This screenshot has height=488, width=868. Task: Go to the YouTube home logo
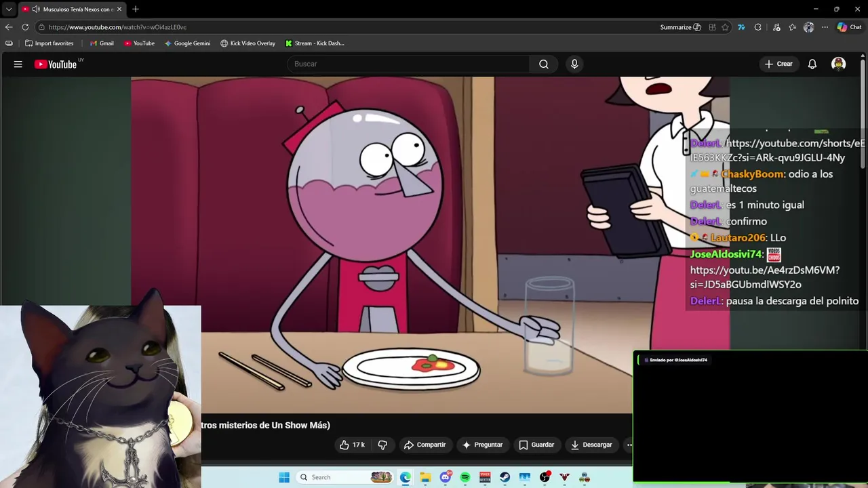pos(56,64)
